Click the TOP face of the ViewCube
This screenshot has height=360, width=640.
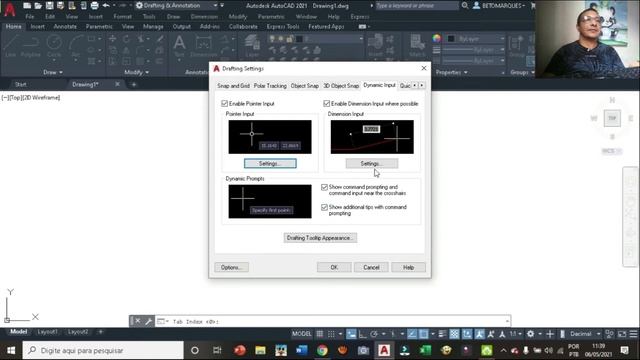(x=612, y=118)
